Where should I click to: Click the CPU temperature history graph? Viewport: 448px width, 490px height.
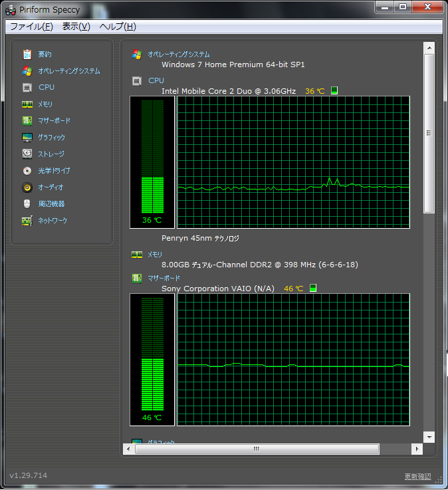293,162
